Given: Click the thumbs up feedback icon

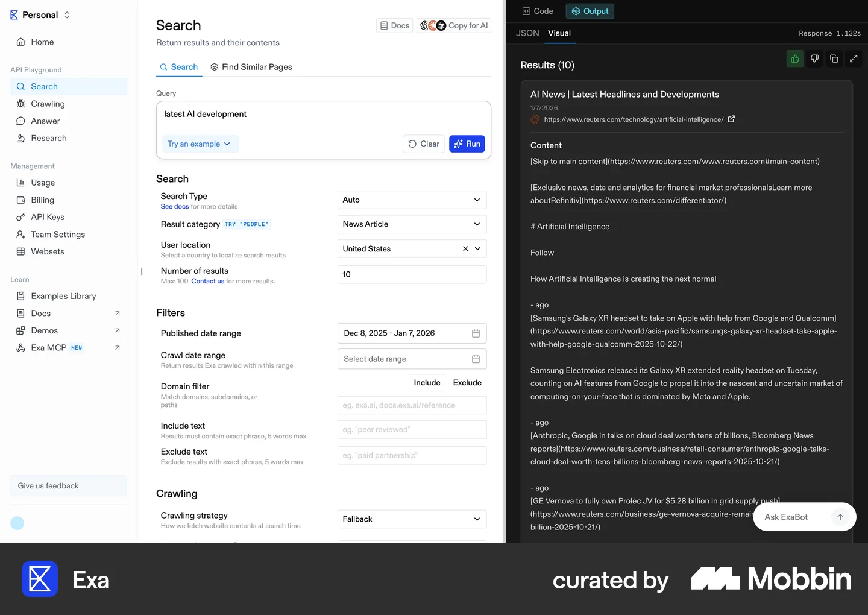Looking at the screenshot, I should coord(795,58).
